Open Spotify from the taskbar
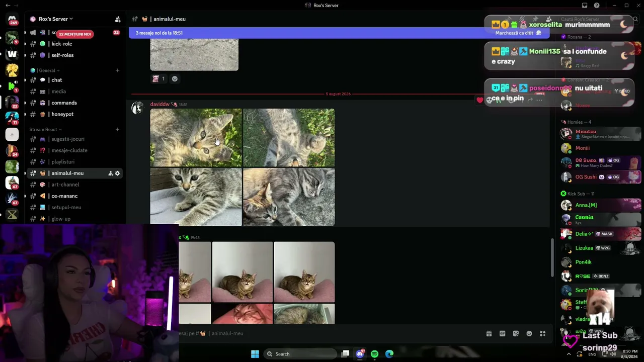The width and height of the screenshot is (644, 362). coord(374,354)
